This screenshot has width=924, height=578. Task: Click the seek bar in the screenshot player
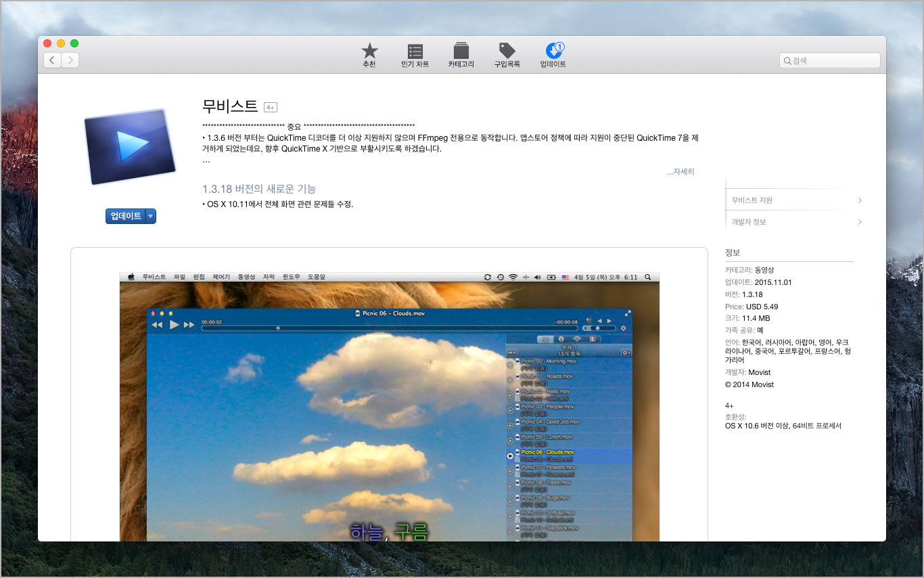(x=389, y=328)
